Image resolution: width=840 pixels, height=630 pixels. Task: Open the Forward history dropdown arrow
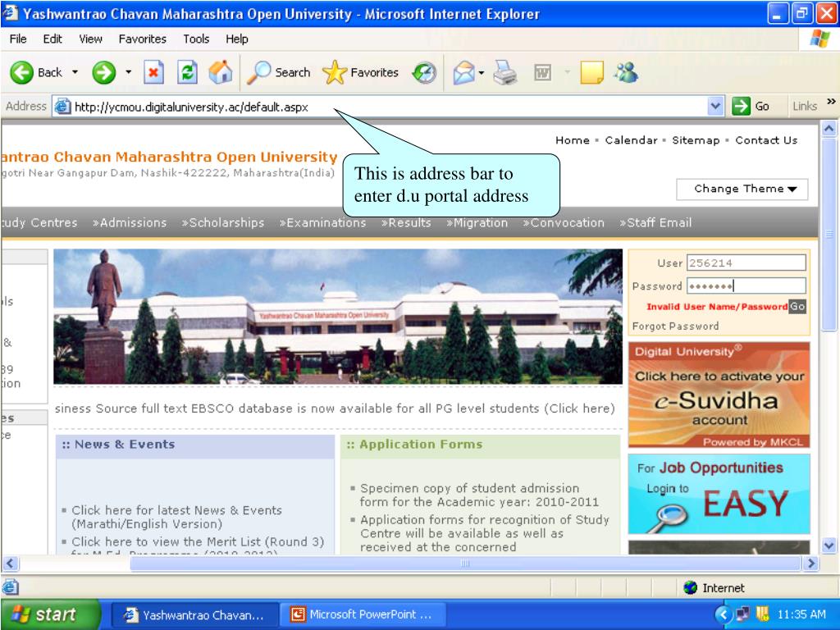[129, 72]
